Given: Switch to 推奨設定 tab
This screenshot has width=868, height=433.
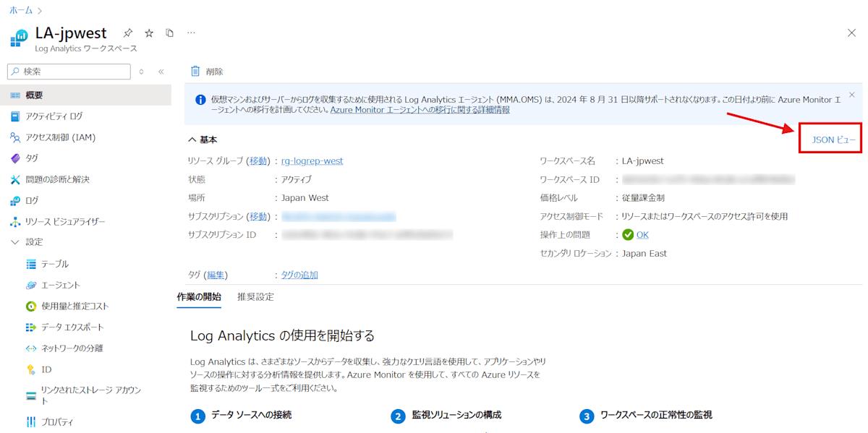Looking at the screenshot, I should click(x=255, y=296).
